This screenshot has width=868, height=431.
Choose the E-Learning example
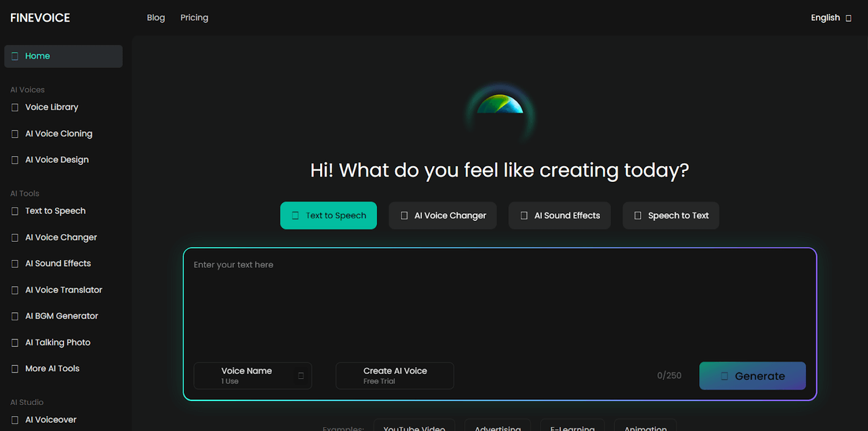[572, 426]
